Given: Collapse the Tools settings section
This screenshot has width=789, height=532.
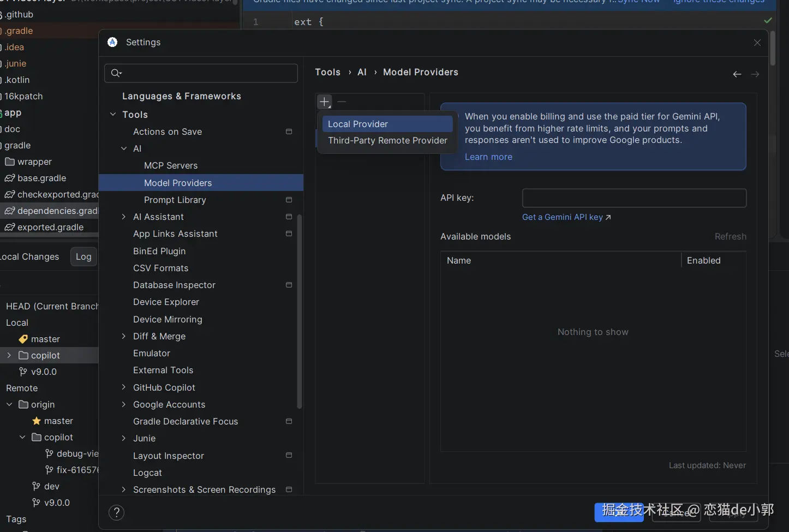Looking at the screenshot, I should (x=113, y=115).
